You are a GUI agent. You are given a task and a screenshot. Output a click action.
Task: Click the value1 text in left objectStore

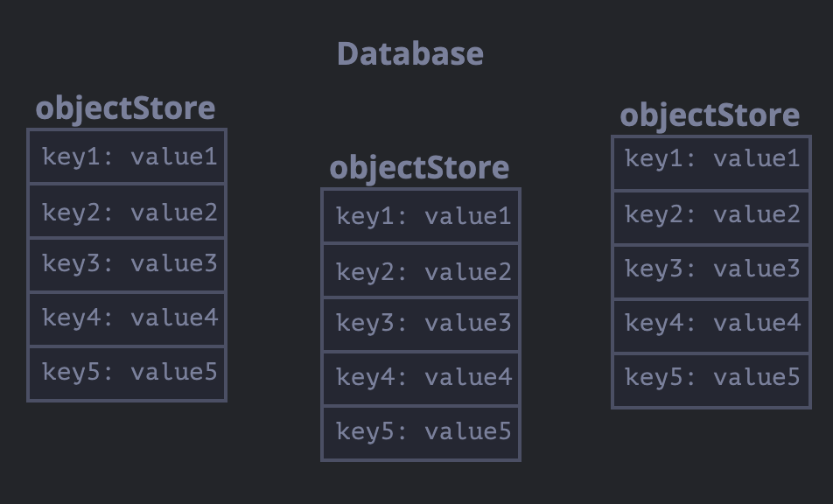(x=173, y=157)
